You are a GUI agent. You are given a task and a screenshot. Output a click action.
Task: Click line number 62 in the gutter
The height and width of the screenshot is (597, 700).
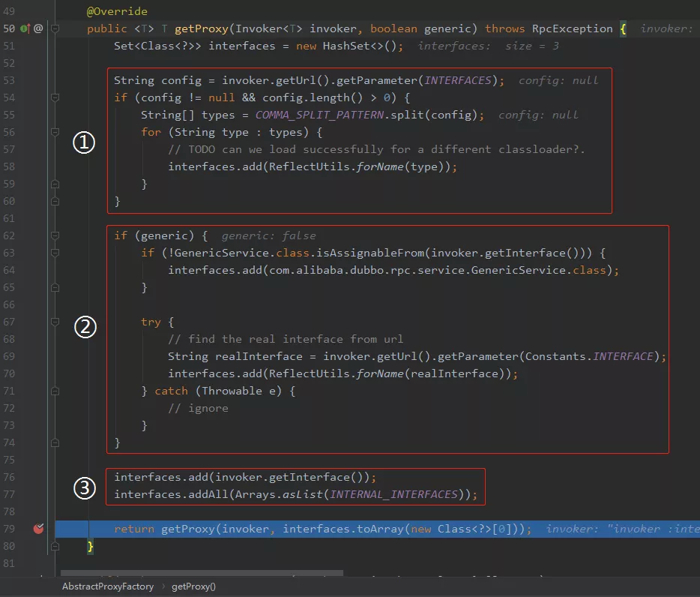9,235
